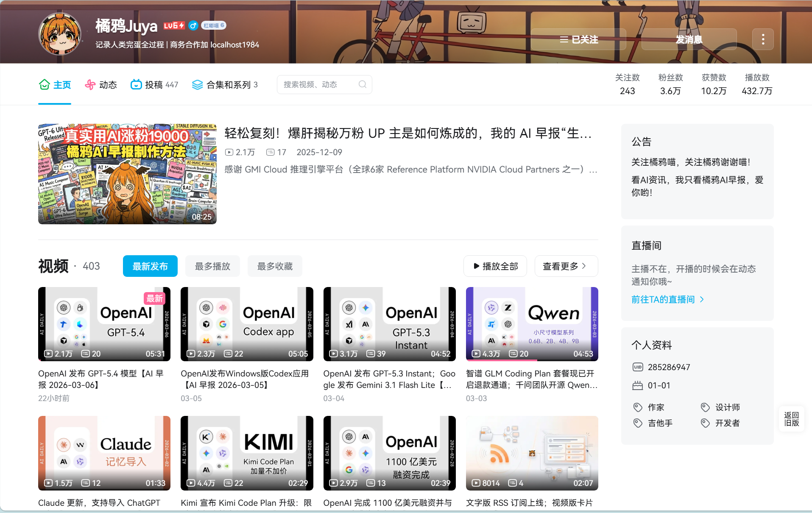Image resolution: width=812 pixels, height=513 pixels.
Task: Open the featured video description 感谢 GMI Cloud
Action: pyautogui.click(x=410, y=170)
